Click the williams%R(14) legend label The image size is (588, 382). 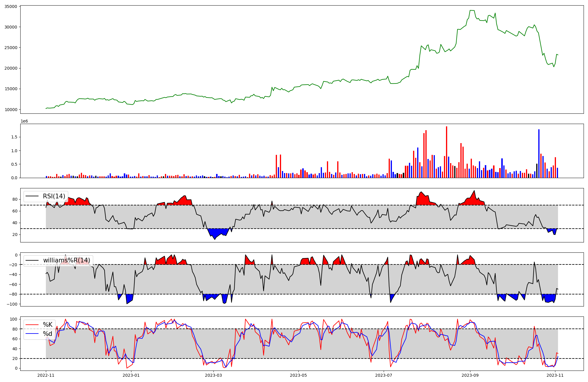(66, 260)
